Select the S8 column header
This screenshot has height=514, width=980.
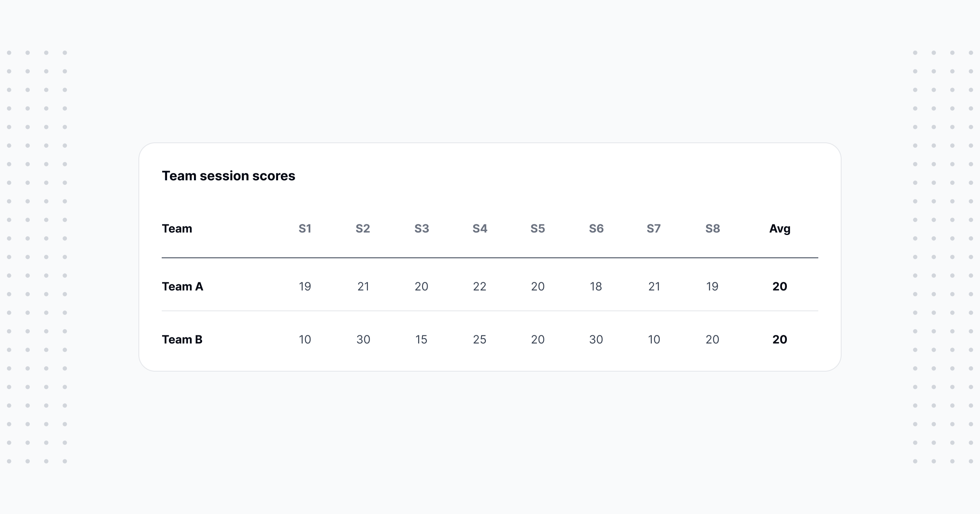[713, 228]
